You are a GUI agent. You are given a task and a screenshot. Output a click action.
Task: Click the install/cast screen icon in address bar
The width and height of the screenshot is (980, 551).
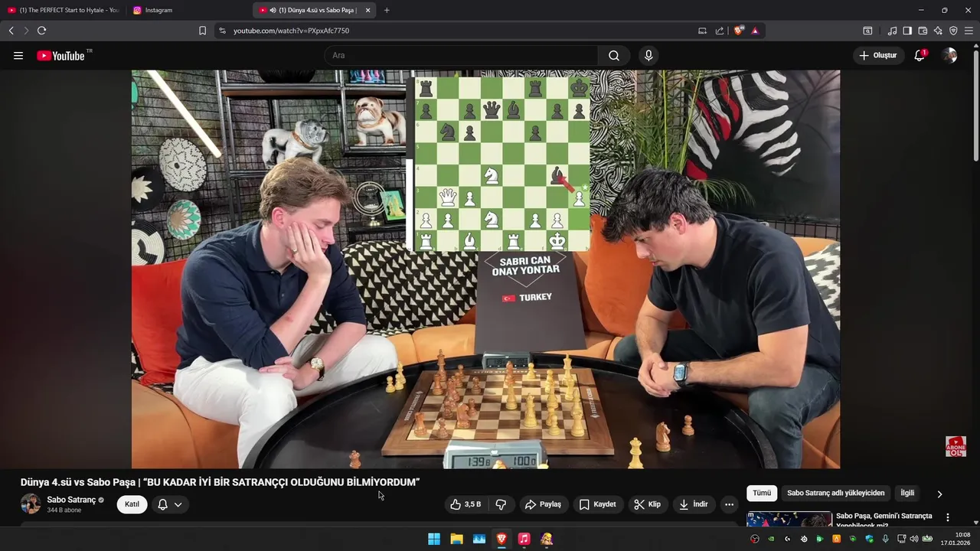coord(702,31)
